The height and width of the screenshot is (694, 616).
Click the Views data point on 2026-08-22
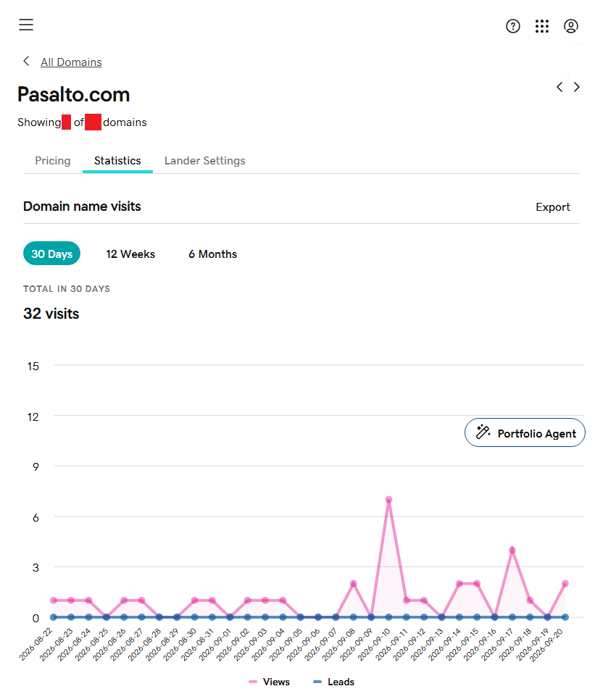pos(54,601)
